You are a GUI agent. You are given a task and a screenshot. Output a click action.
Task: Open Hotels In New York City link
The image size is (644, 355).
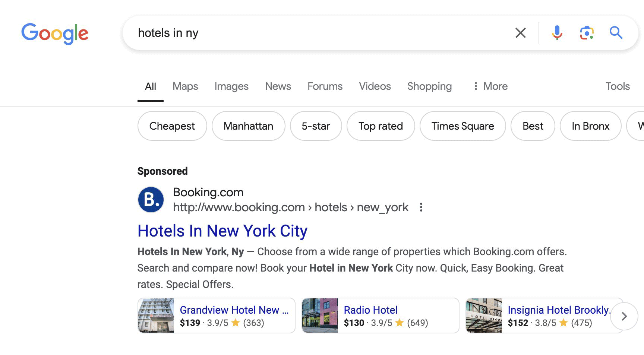point(222,231)
